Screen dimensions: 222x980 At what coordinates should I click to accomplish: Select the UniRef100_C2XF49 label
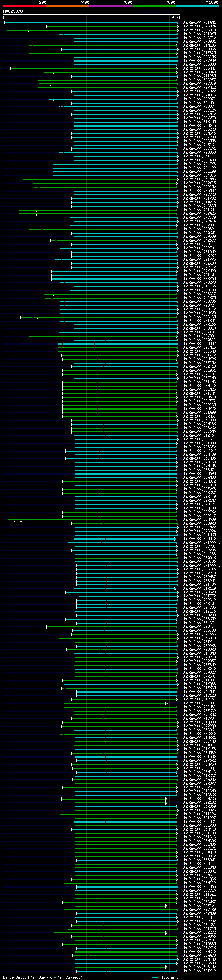coord(199,496)
